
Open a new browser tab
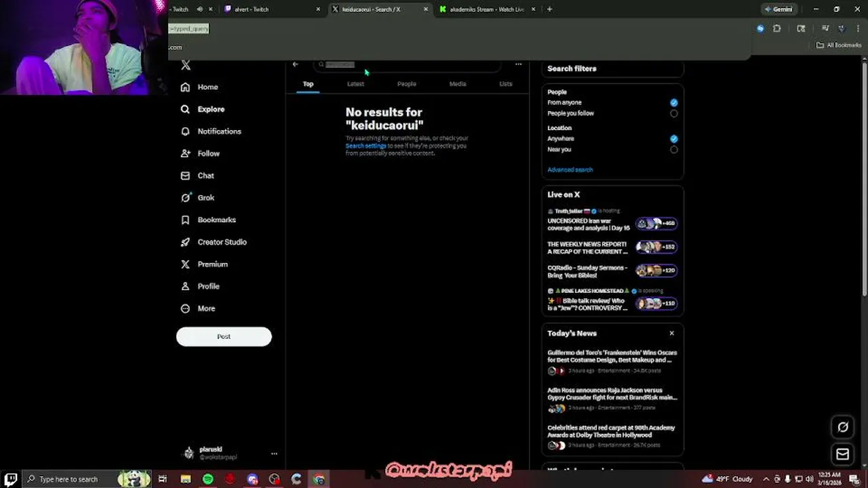[x=549, y=9]
